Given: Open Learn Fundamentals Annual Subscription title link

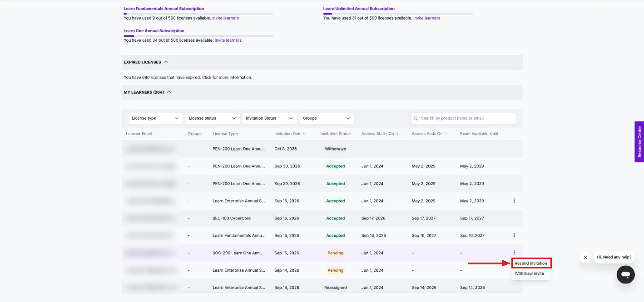Looking at the screenshot, I should 164,9.
